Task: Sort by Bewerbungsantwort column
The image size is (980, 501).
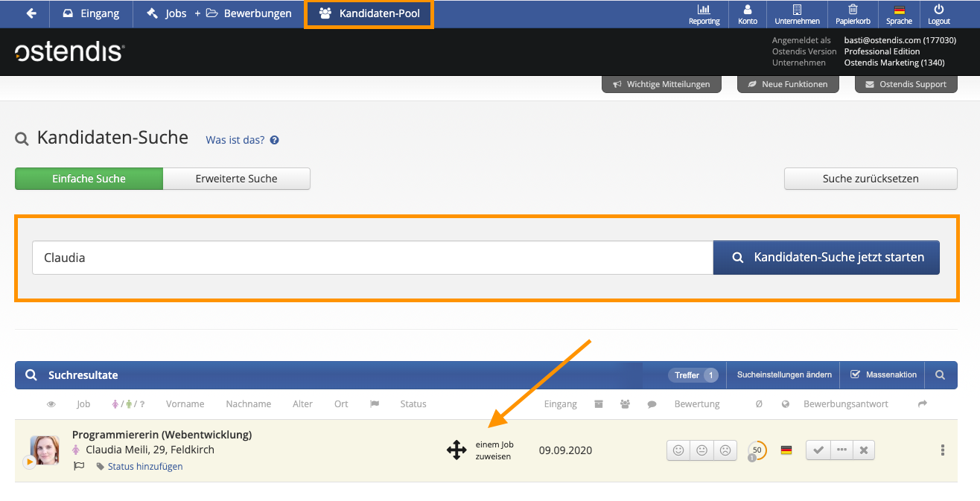Action: point(846,404)
